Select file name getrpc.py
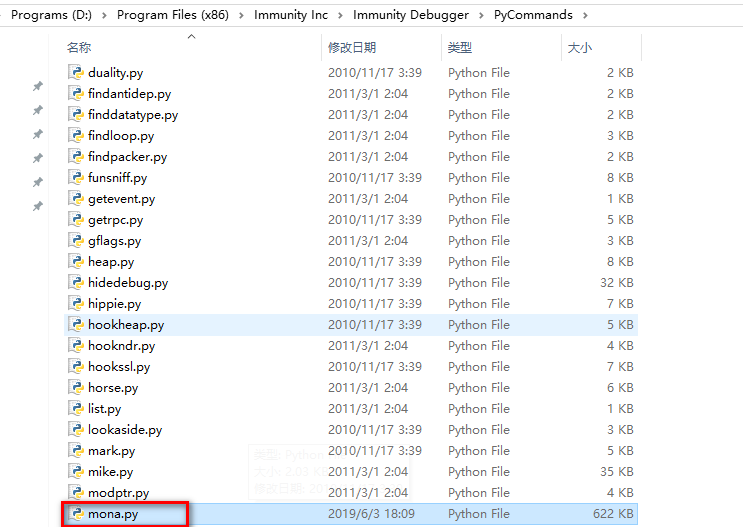Viewport: 743px width, 527px height. click(115, 220)
